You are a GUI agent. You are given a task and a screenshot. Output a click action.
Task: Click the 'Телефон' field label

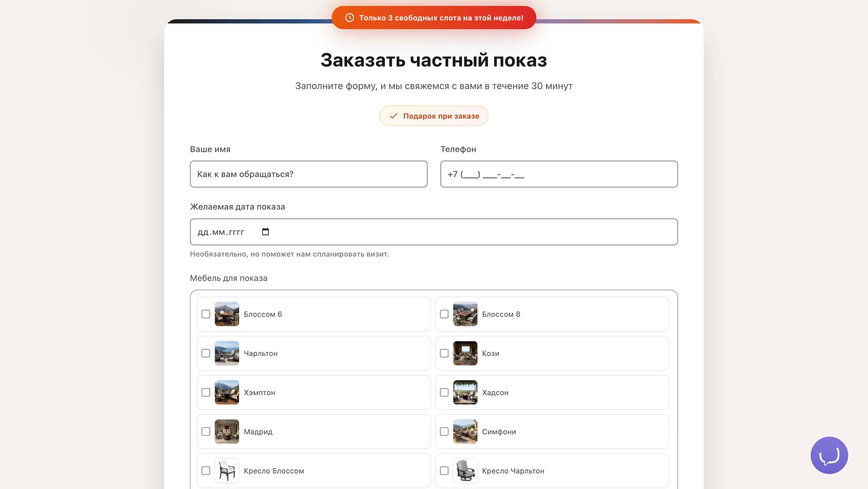458,149
